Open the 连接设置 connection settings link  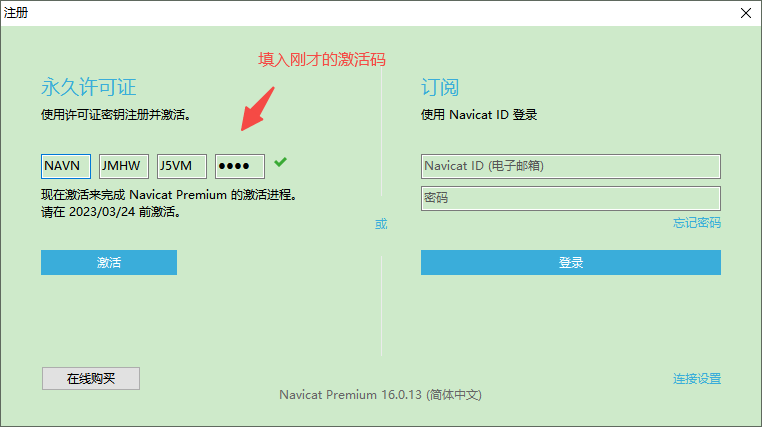(696, 378)
